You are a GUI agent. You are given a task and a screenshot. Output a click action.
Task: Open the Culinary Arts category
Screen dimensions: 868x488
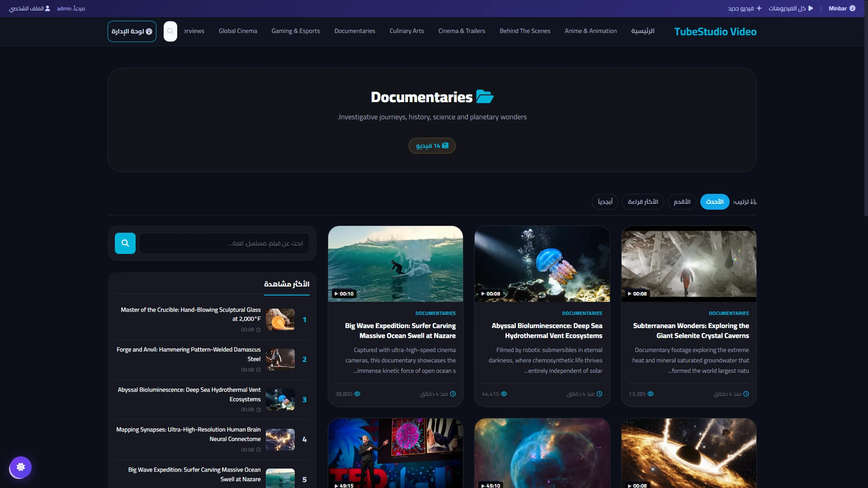[x=407, y=31]
